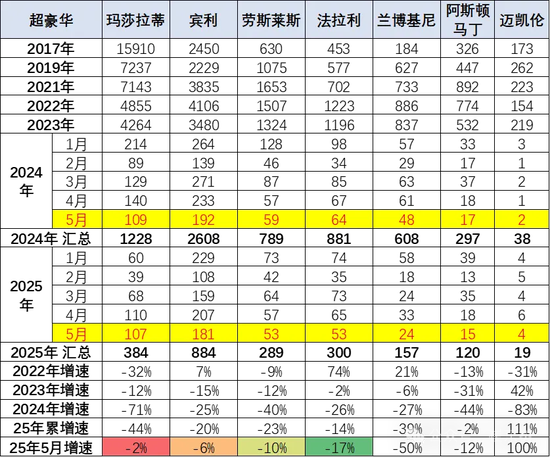Select the 25年累增速 row label
The image size is (550, 457).
click(x=51, y=428)
